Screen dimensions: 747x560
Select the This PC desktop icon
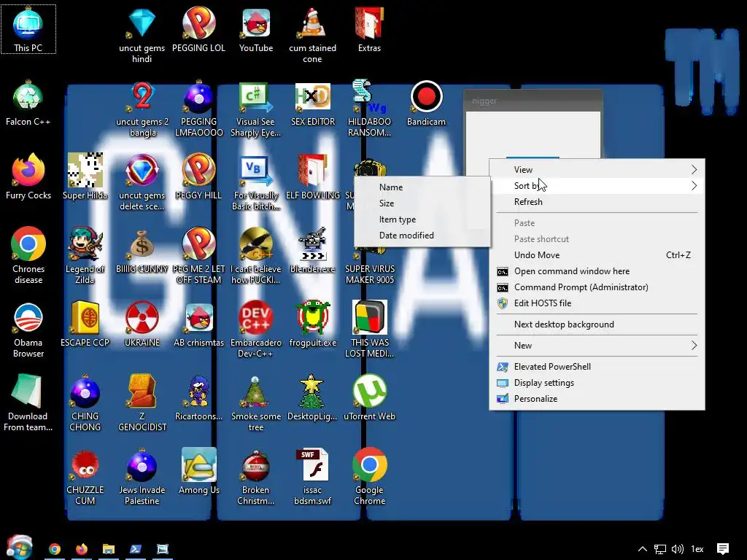(x=28, y=29)
